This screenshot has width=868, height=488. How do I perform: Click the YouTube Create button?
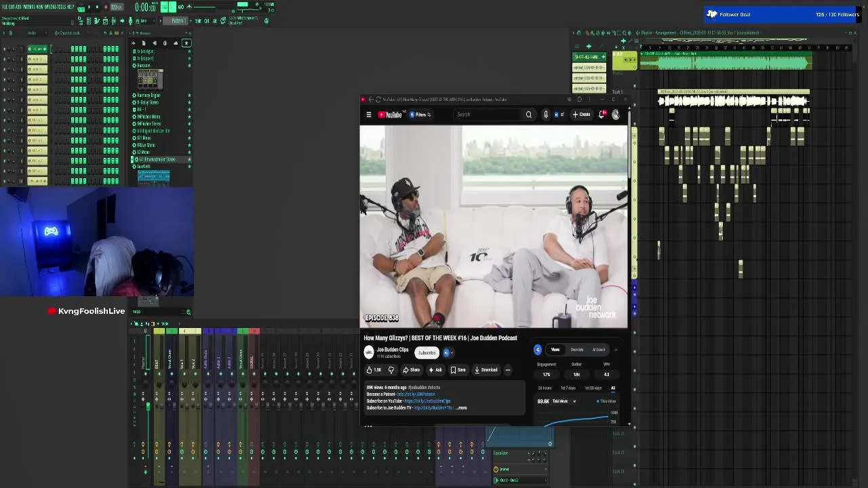(582, 115)
